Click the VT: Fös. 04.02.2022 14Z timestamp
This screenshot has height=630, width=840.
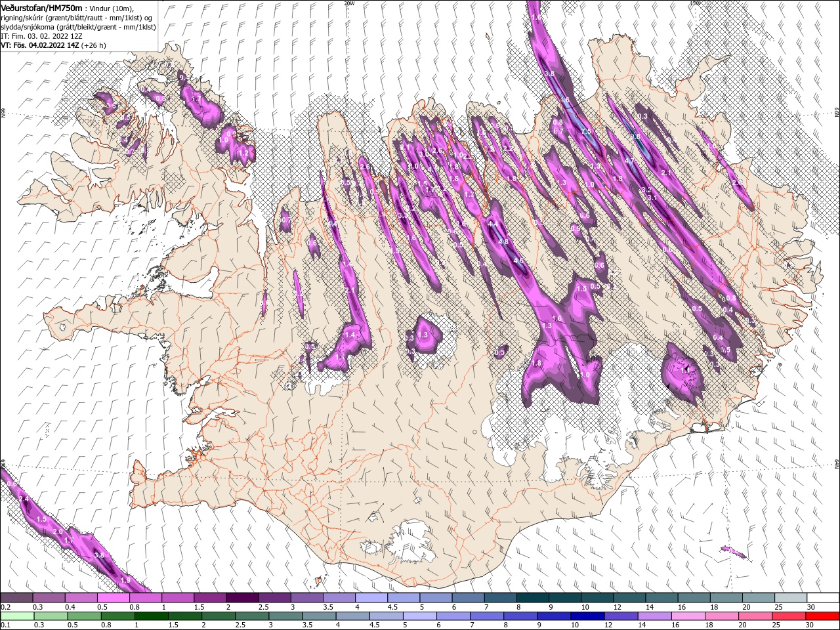pyautogui.click(x=40, y=45)
